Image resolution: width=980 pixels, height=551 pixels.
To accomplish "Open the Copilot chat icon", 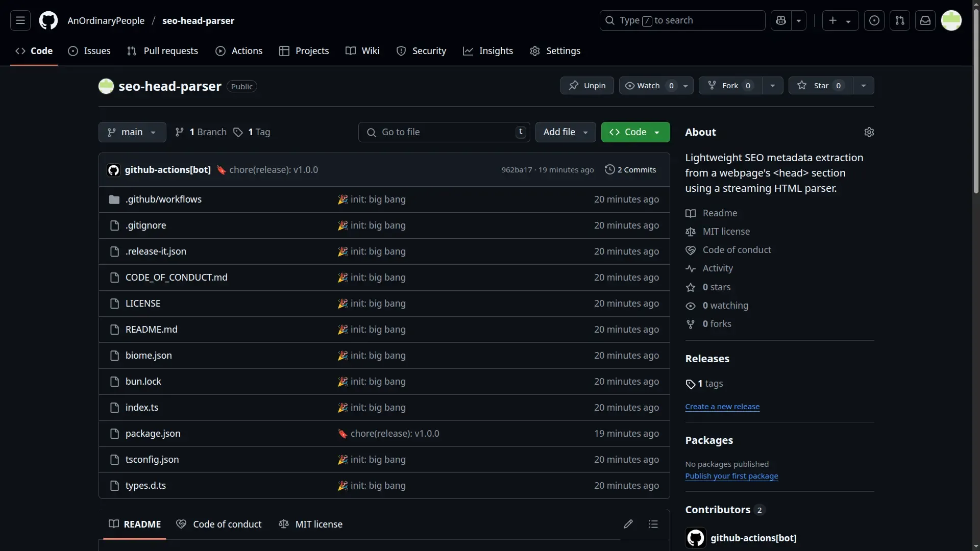I will click(780, 20).
